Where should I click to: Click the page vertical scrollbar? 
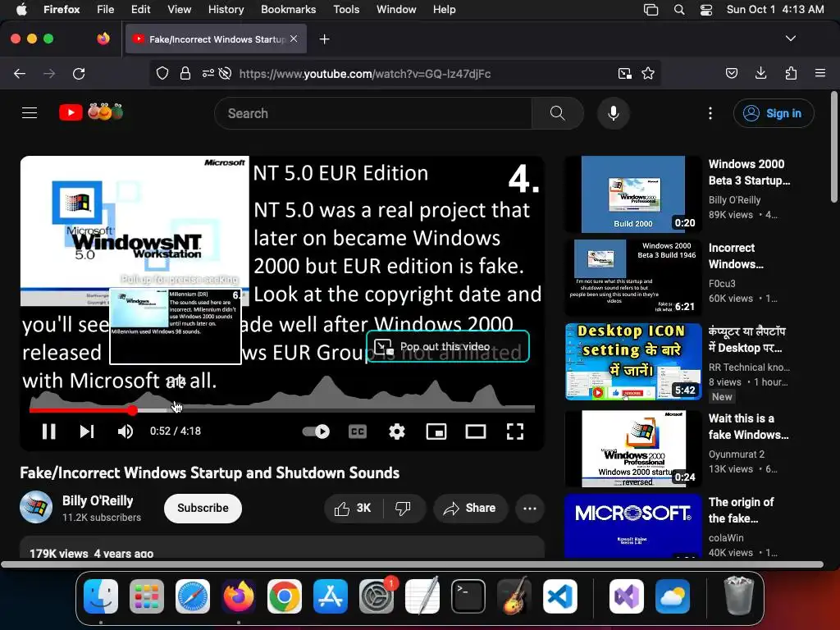point(833,148)
